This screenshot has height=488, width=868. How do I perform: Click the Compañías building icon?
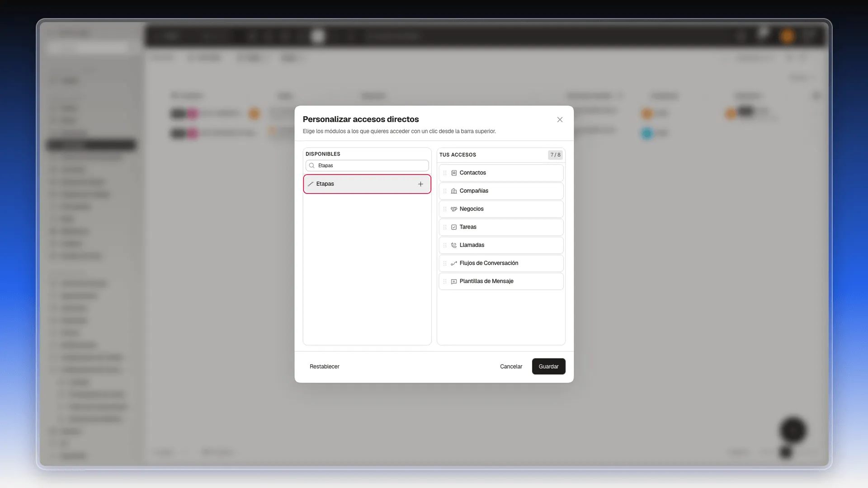tap(454, 191)
